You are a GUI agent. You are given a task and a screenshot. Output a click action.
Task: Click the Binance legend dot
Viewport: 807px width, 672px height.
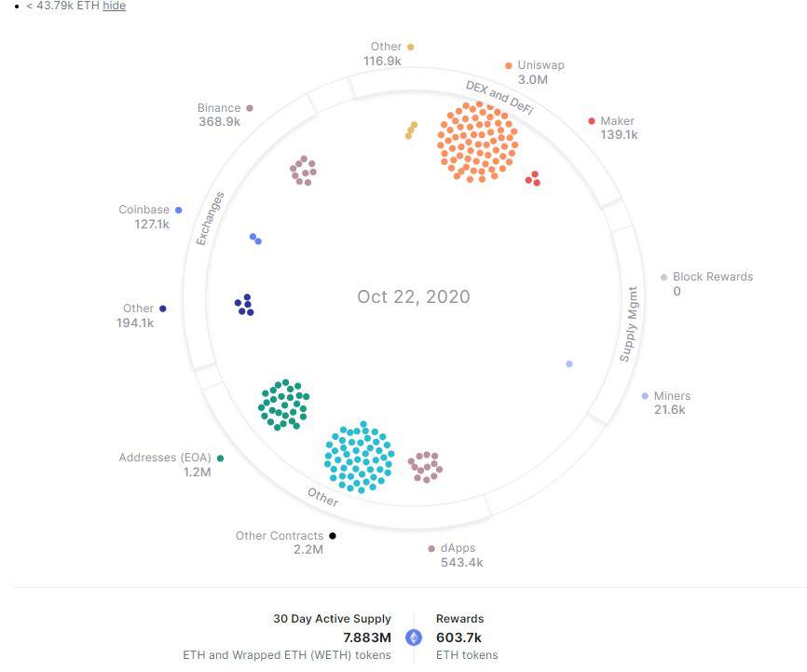250,108
